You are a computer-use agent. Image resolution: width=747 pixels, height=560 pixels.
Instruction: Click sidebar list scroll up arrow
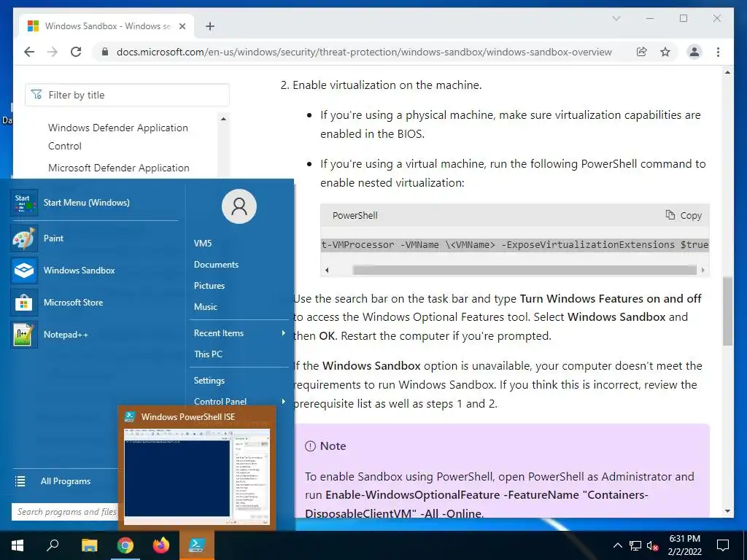[x=223, y=119]
